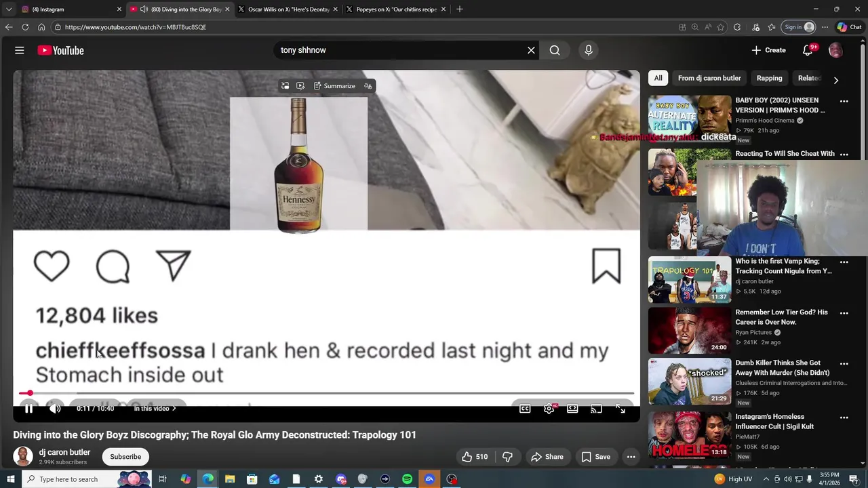Open the YouTube guide hamburger menu

pyautogui.click(x=20, y=50)
